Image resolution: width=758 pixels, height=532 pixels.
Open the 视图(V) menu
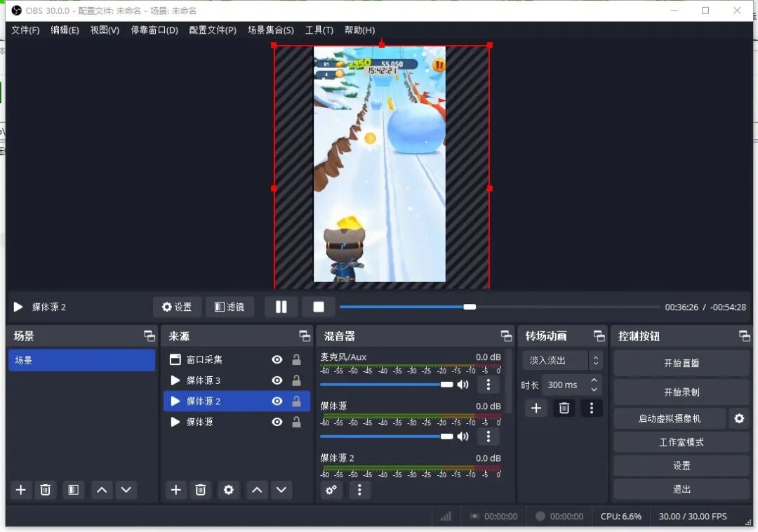point(105,30)
